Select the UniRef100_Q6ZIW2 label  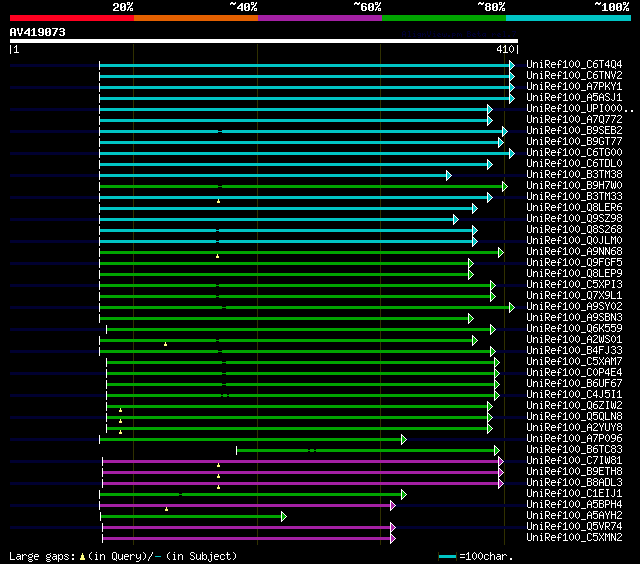pyautogui.click(x=574, y=406)
